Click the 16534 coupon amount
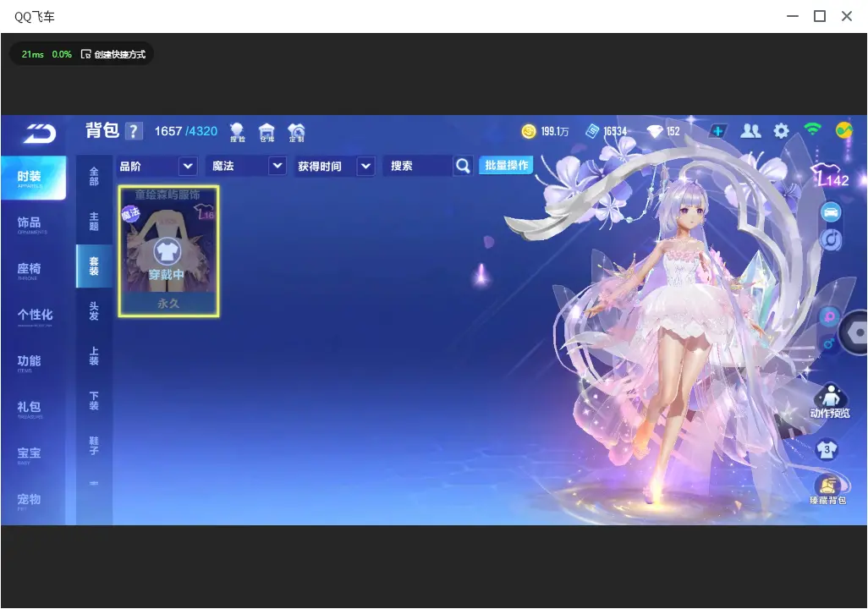The width and height of the screenshot is (868, 609). 615,132
